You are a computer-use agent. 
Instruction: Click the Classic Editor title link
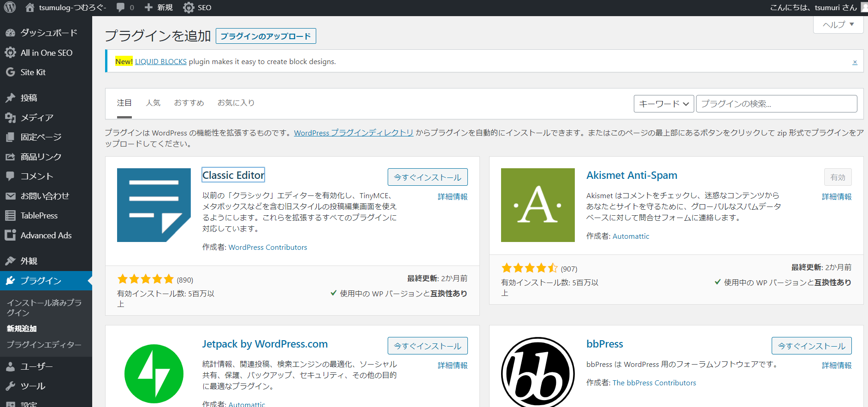(233, 175)
